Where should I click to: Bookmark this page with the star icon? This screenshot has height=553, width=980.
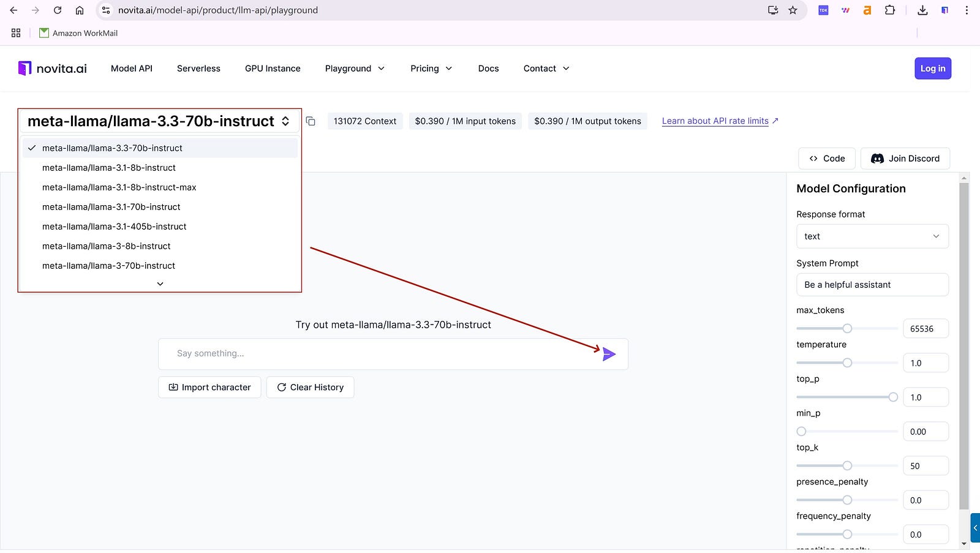point(793,10)
